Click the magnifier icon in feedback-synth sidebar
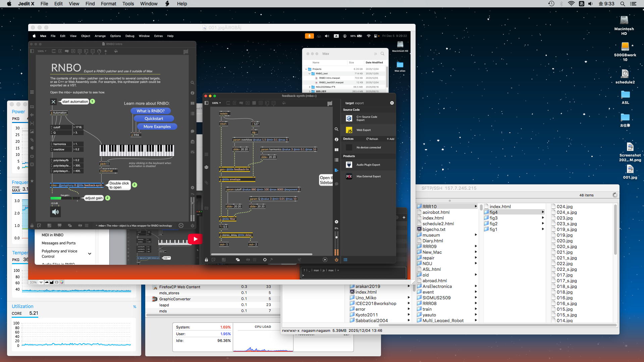The image size is (644, 362). click(x=336, y=129)
